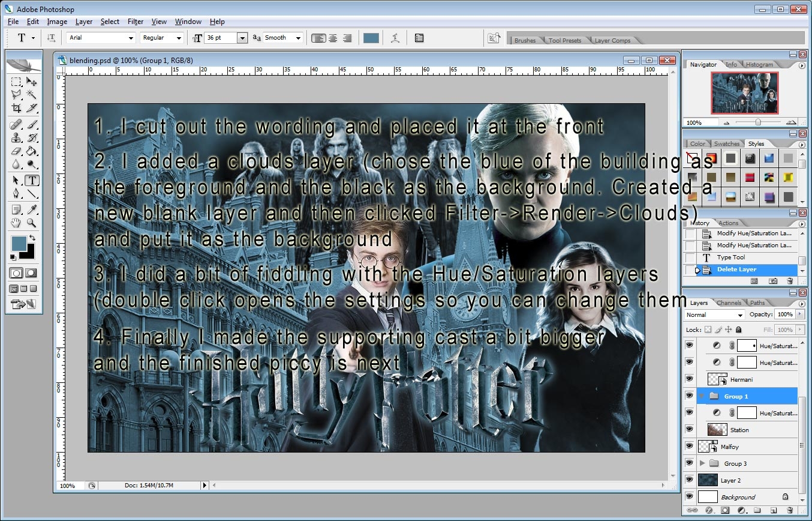Open the font size dropdown showing 36 pt
The width and height of the screenshot is (812, 521).
pos(242,38)
